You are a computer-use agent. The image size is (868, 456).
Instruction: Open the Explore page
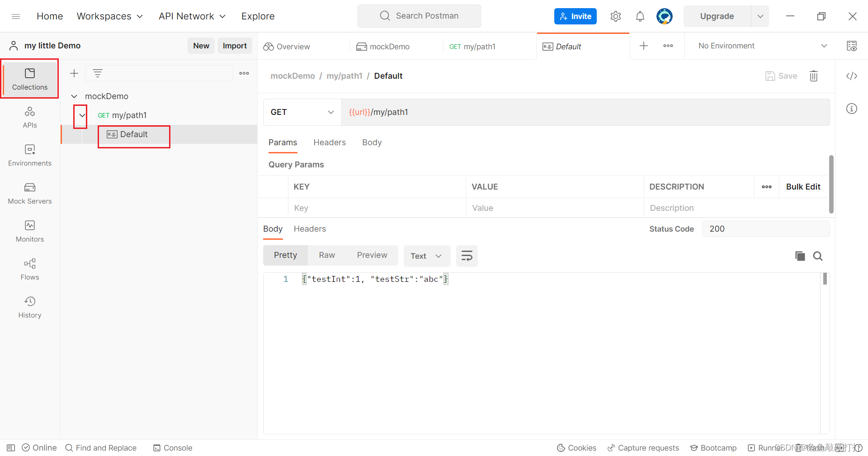point(258,16)
